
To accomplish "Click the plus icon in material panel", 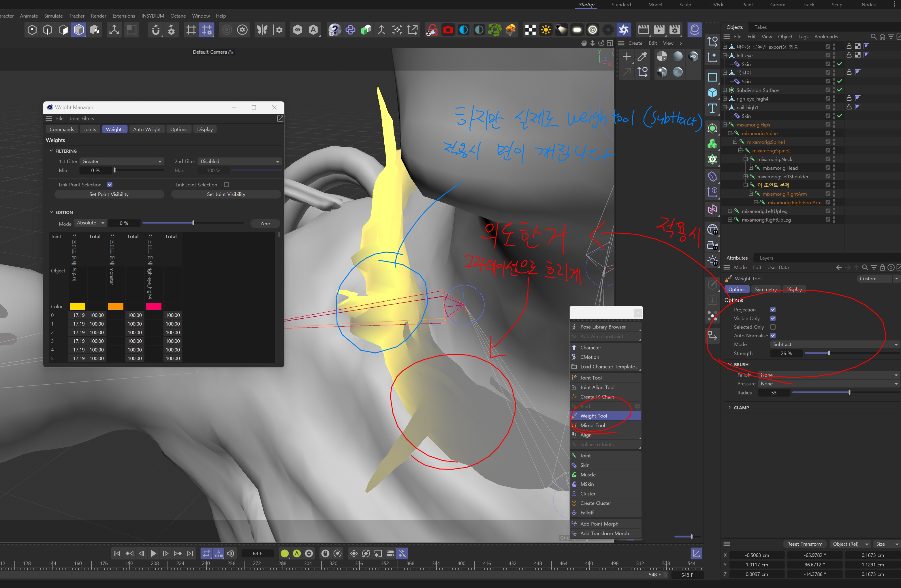I will pyautogui.click(x=627, y=57).
